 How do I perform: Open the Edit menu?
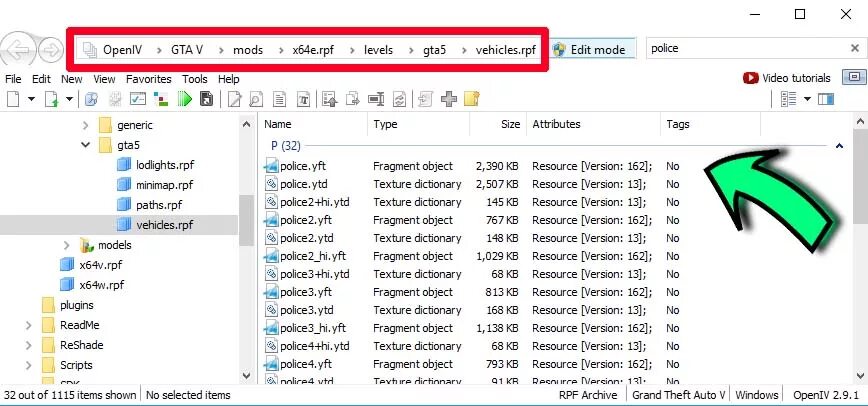pyautogui.click(x=41, y=79)
